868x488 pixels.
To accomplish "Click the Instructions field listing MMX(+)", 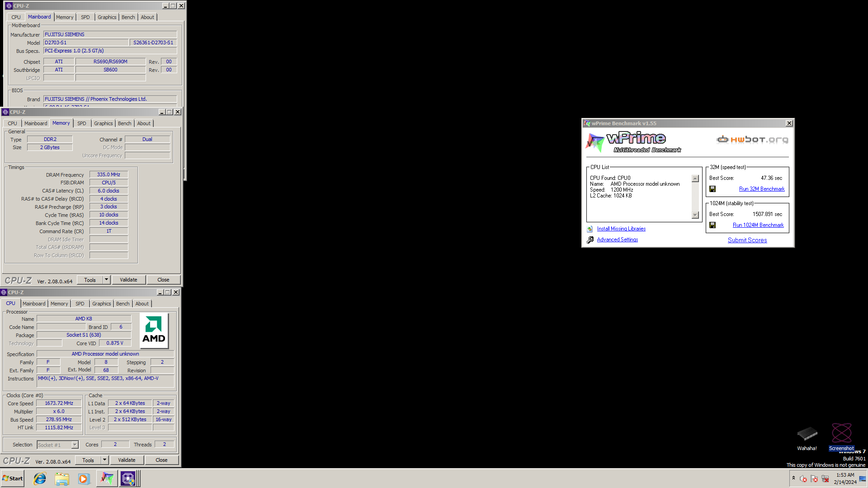I will (105, 381).
